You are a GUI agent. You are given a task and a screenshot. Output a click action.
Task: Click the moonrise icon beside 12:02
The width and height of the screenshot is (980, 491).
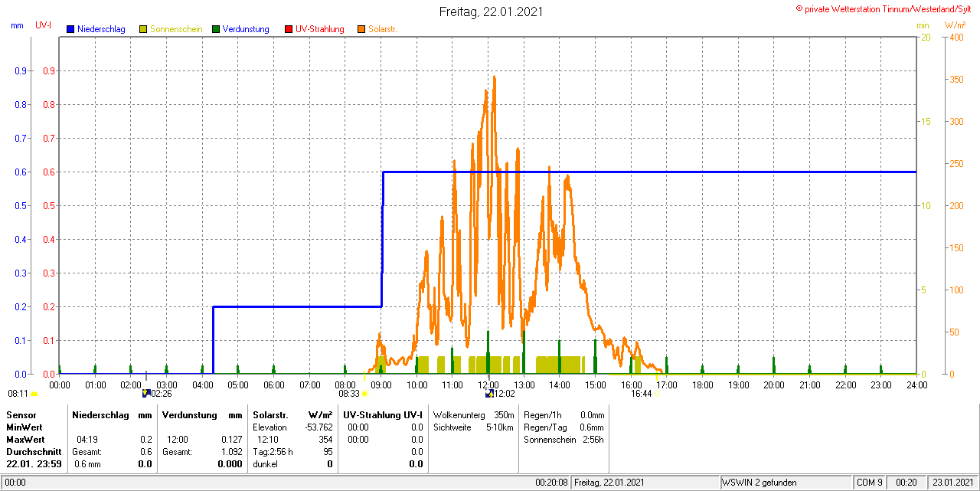pos(490,394)
